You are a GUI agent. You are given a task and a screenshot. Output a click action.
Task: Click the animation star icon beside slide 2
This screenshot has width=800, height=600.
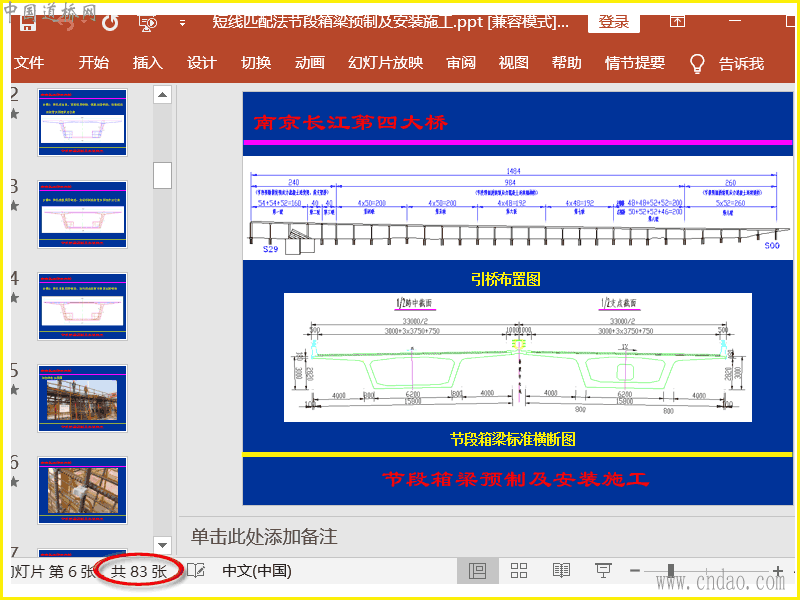click(x=15, y=114)
